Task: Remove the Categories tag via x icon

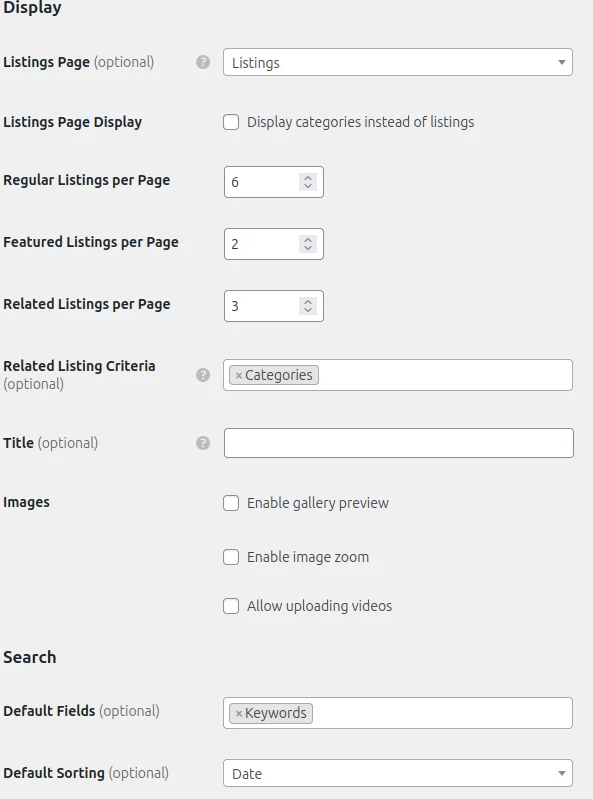Action: 238,376
